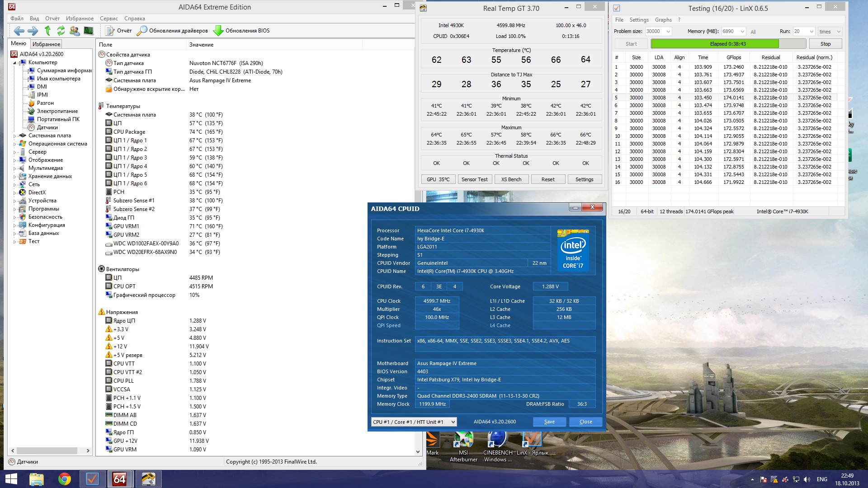Click the BIOS updates green arrow icon
Screen dimensions: 868x488
218,31
